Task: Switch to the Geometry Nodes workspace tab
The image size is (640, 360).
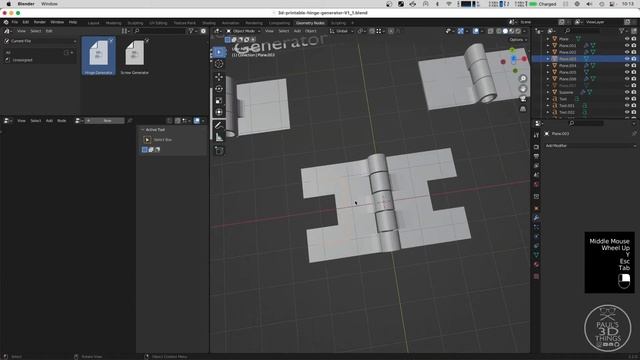Action: coord(310,23)
